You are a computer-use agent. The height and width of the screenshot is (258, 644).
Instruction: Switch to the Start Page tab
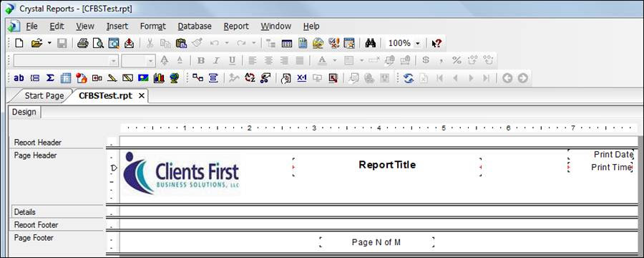coord(44,96)
